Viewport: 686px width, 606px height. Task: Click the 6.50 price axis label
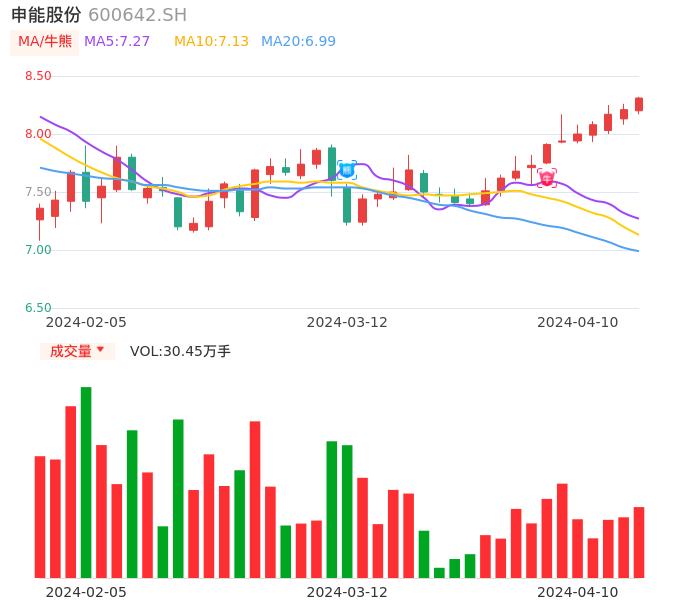(38, 308)
